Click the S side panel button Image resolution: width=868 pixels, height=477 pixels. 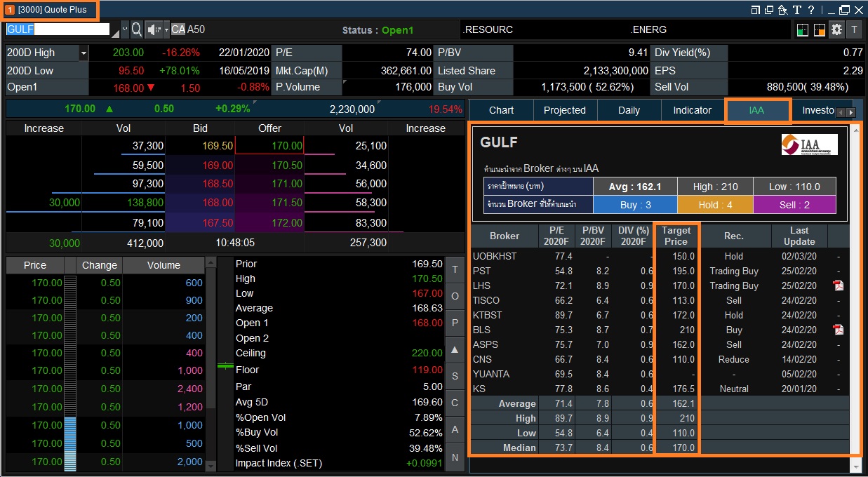click(455, 376)
